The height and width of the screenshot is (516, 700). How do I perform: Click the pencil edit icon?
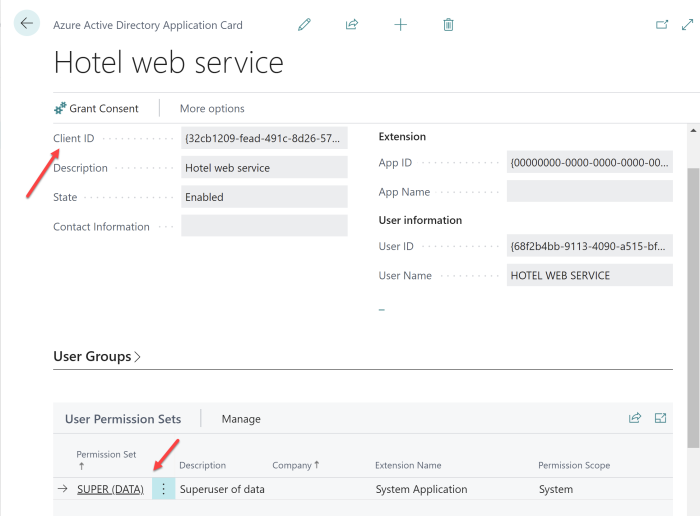click(x=305, y=25)
